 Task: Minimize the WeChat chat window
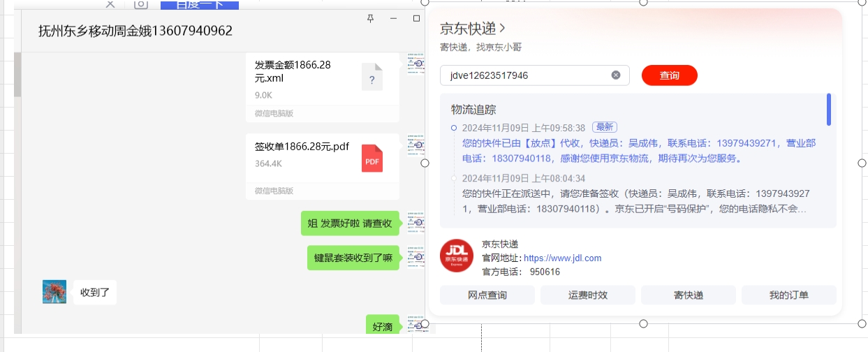(x=394, y=18)
